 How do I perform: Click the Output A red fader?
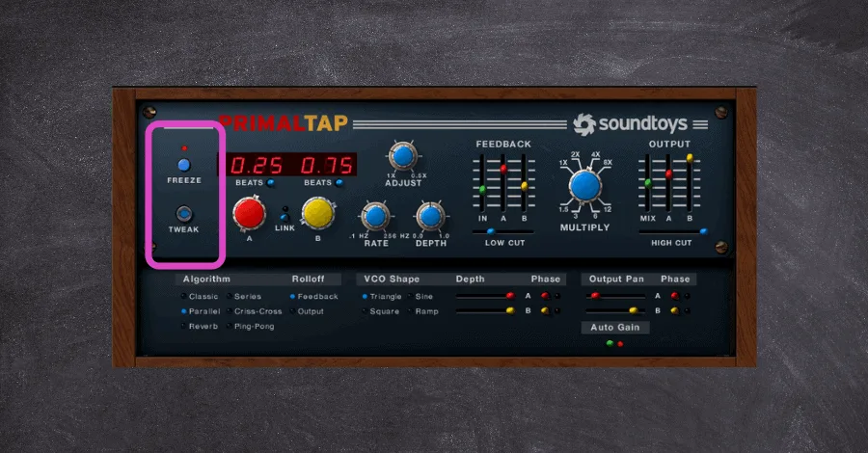coord(668,174)
